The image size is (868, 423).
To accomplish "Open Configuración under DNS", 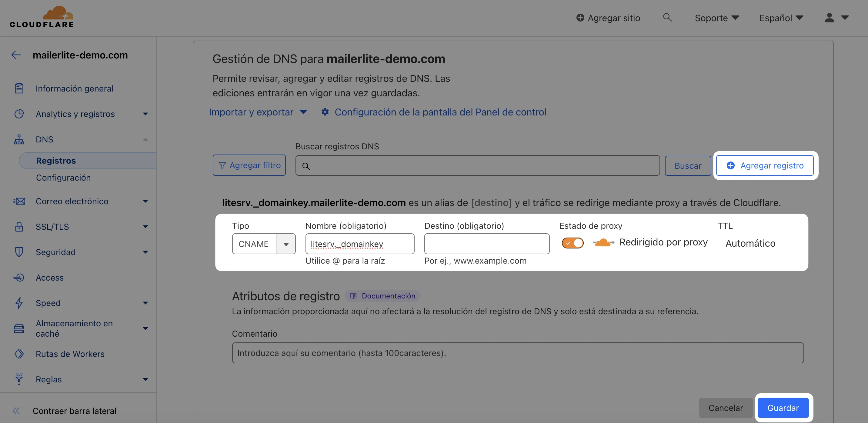I will 63,178.
